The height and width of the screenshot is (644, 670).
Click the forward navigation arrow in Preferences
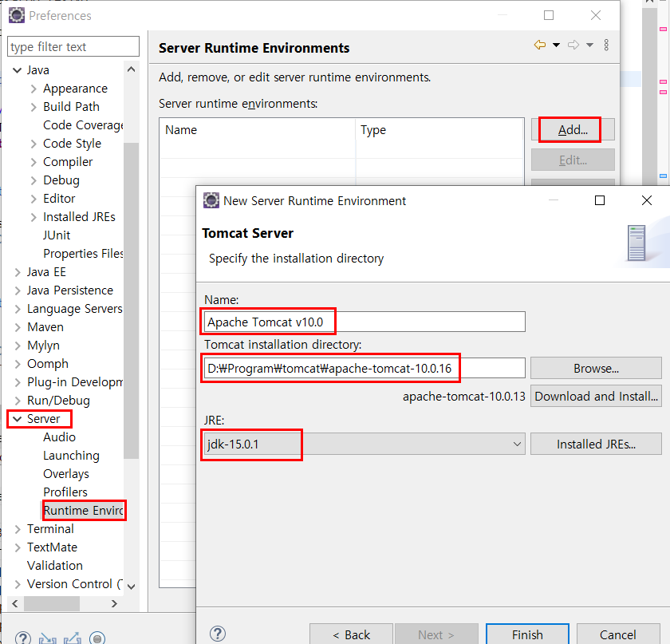(573, 45)
